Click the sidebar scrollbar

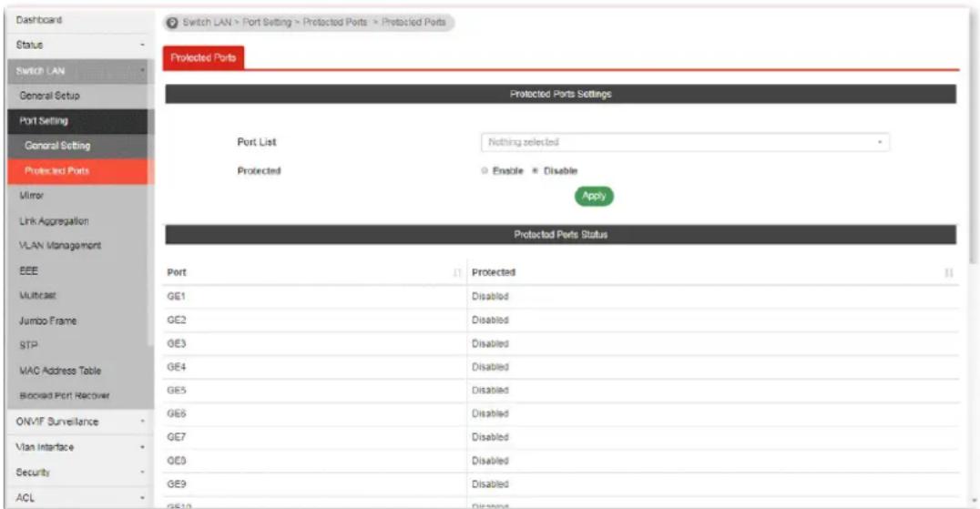149,203
